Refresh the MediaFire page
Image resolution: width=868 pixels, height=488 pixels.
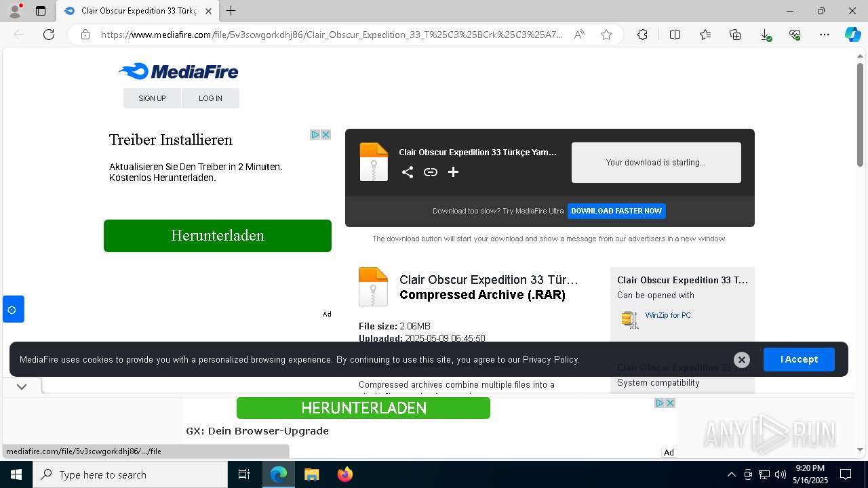click(x=49, y=35)
